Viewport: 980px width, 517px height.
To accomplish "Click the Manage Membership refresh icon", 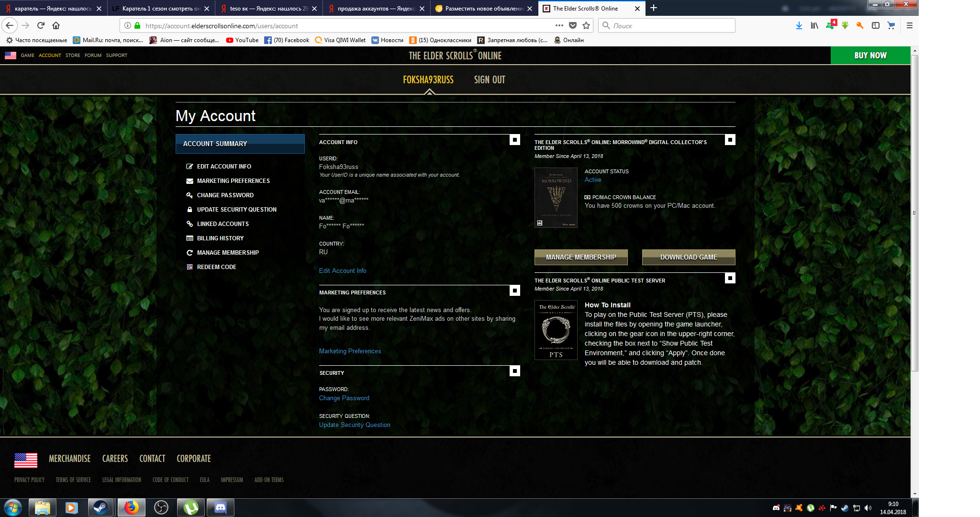I will point(189,253).
